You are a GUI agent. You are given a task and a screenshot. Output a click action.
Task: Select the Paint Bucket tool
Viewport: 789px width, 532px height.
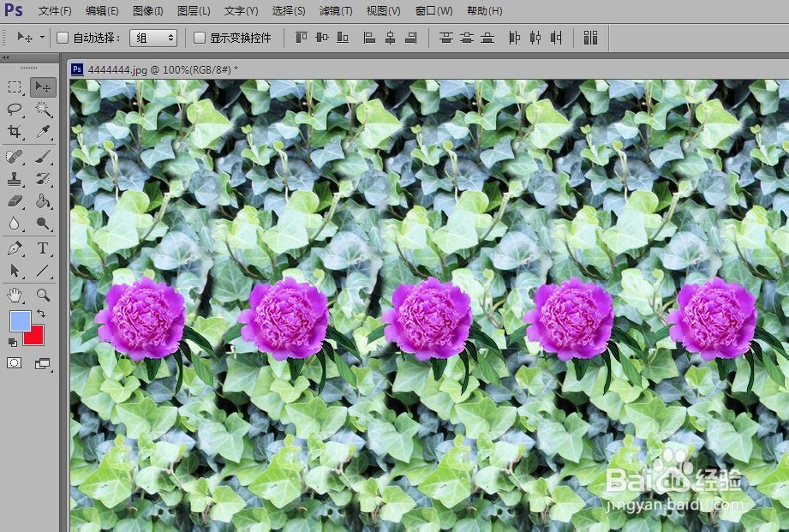43,201
